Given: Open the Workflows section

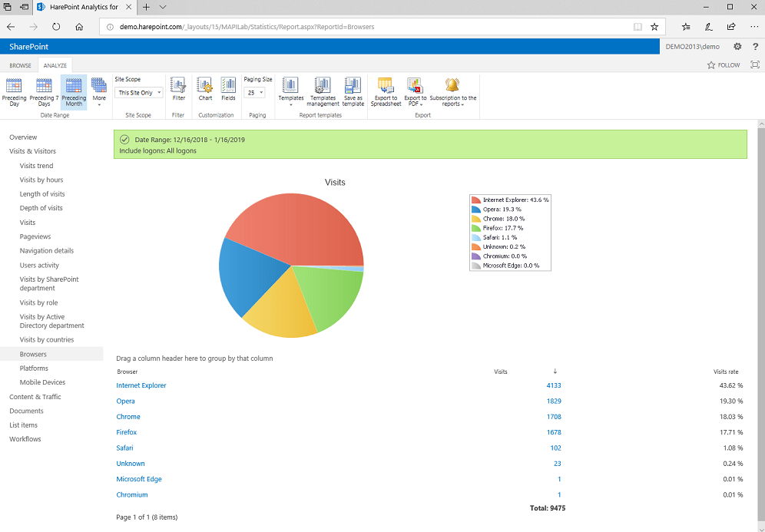Looking at the screenshot, I should 25,439.
